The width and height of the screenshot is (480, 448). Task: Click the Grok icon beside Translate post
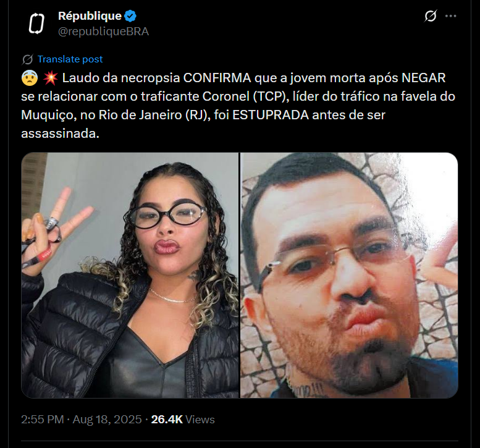click(x=27, y=59)
